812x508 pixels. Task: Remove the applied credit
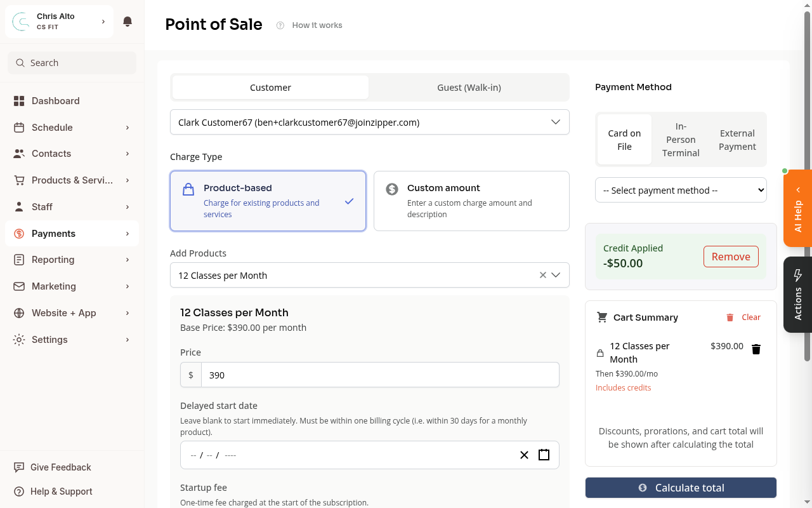[x=731, y=257]
